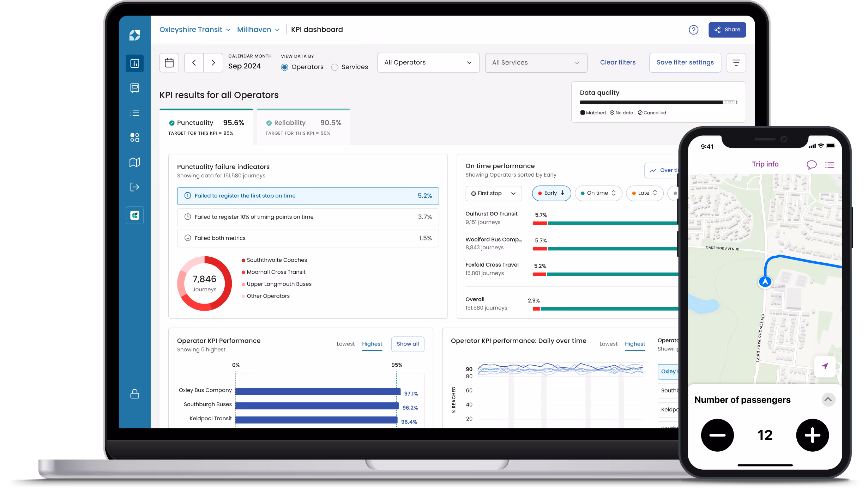
Task: Open chat bubble icon on the phone app
Action: 812,164
